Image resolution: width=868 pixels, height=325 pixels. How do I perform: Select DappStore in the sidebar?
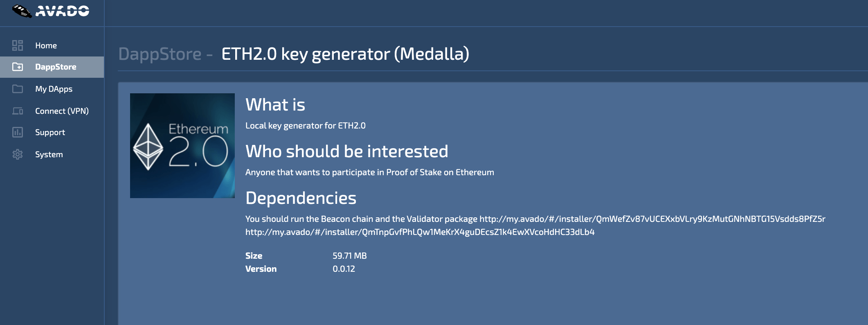(x=56, y=67)
